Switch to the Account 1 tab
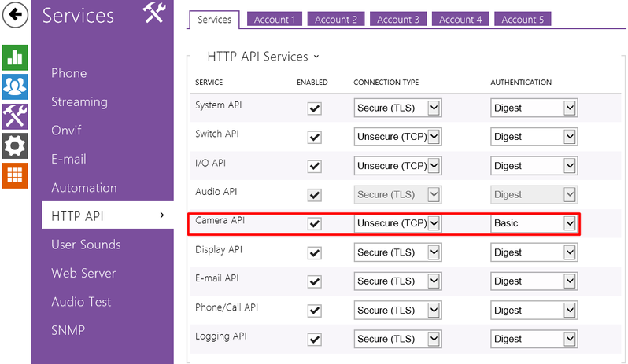Image resolution: width=628 pixels, height=364 pixels. 275,20
